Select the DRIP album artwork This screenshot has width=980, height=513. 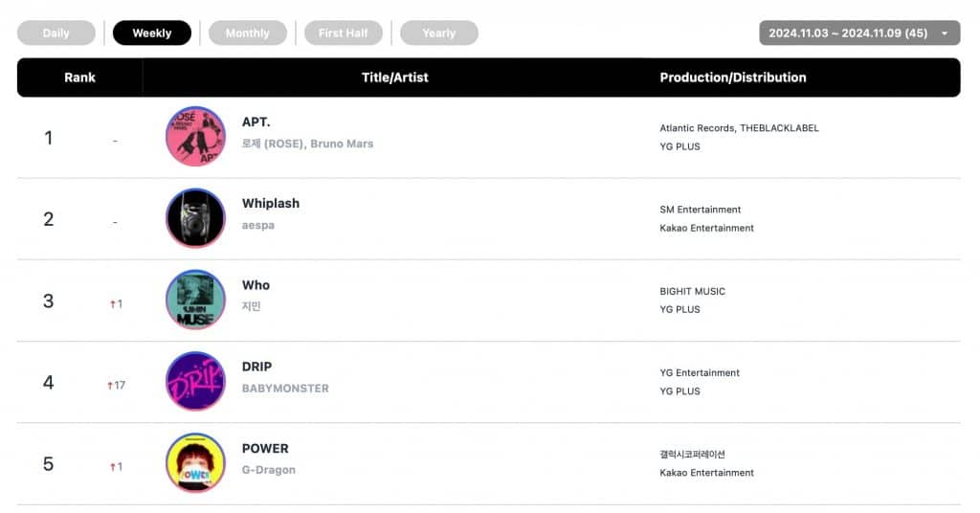tap(195, 382)
